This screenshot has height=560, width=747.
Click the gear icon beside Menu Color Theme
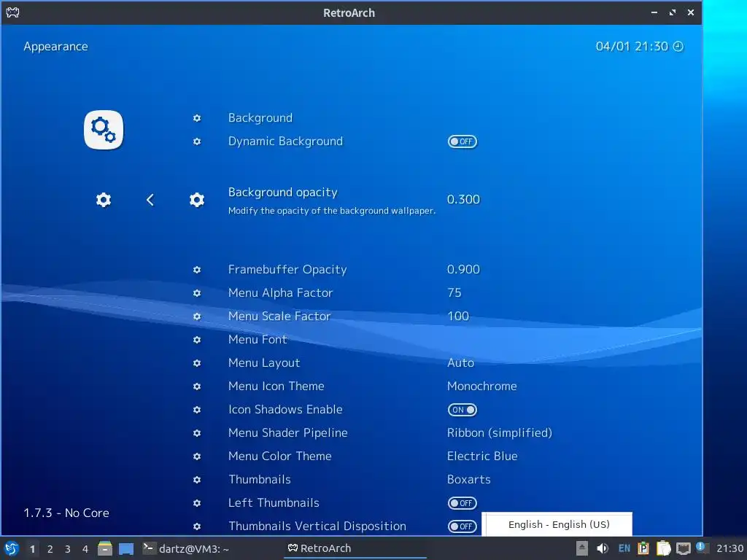[197, 456]
